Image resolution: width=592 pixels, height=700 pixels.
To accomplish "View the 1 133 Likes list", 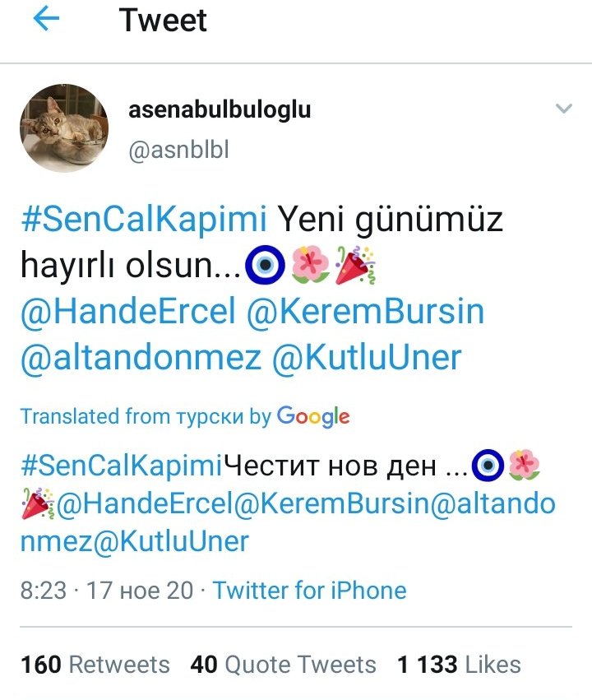I will click(459, 665).
